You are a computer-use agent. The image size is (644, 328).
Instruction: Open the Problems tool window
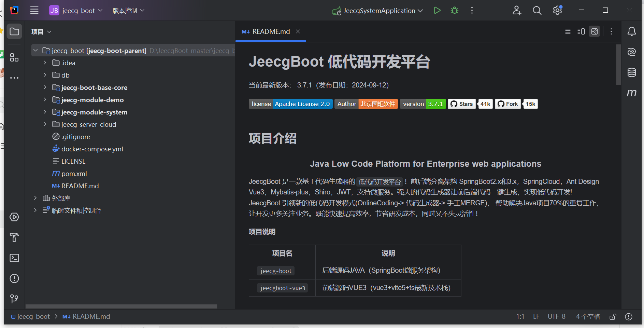point(14,278)
